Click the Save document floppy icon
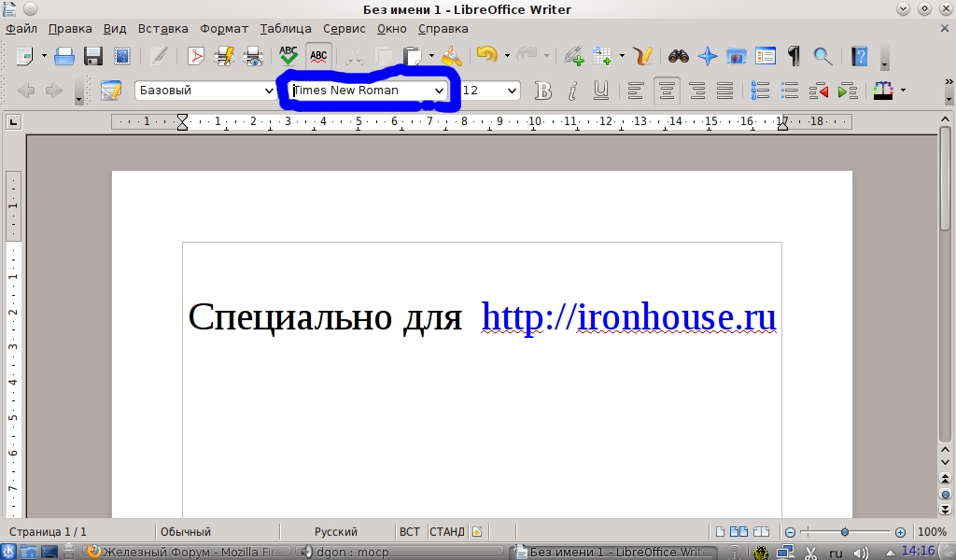This screenshot has width=956, height=560. (x=93, y=56)
